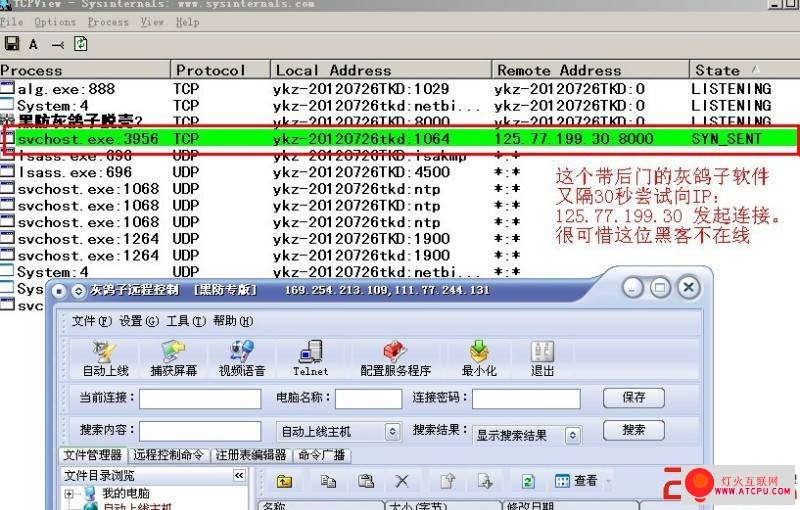Click the 搜索内容 input field
This screenshot has height=510, width=800.
(200, 431)
